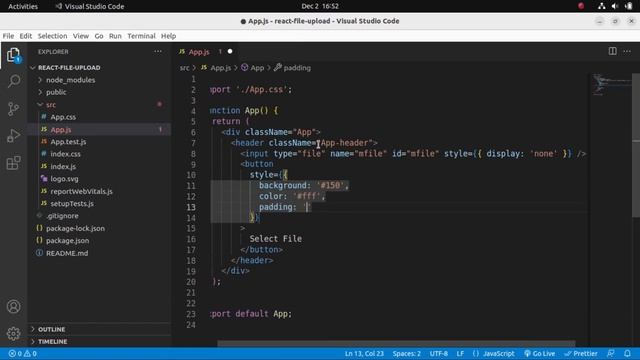Click the App function breadcrumb

click(x=253, y=68)
